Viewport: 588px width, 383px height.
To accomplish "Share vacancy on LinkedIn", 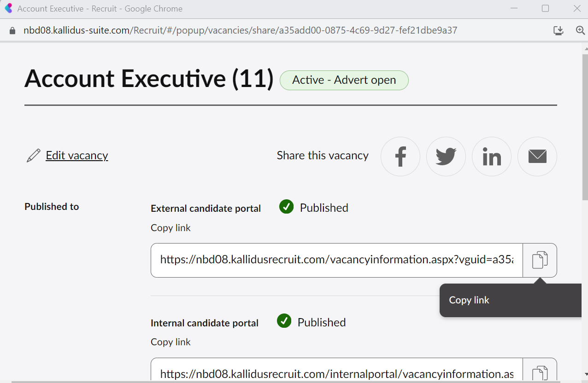I will pyautogui.click(x=492, y=157).
